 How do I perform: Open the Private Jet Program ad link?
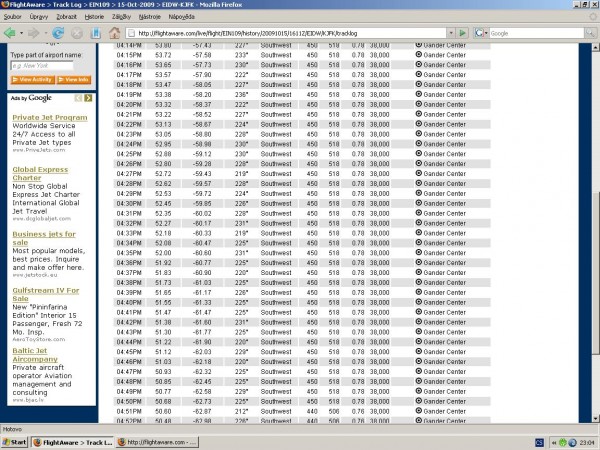pyautogui.click(x=50, y=117)
